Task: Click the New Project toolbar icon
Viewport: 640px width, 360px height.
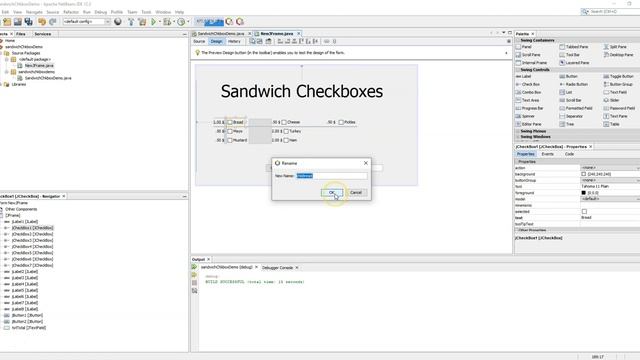Action: click(7, 22)
